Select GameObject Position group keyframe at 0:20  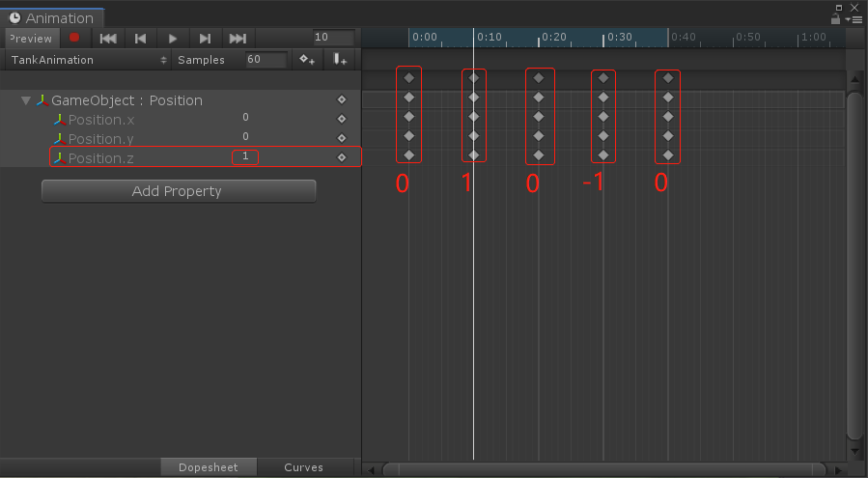click(539, 98)
